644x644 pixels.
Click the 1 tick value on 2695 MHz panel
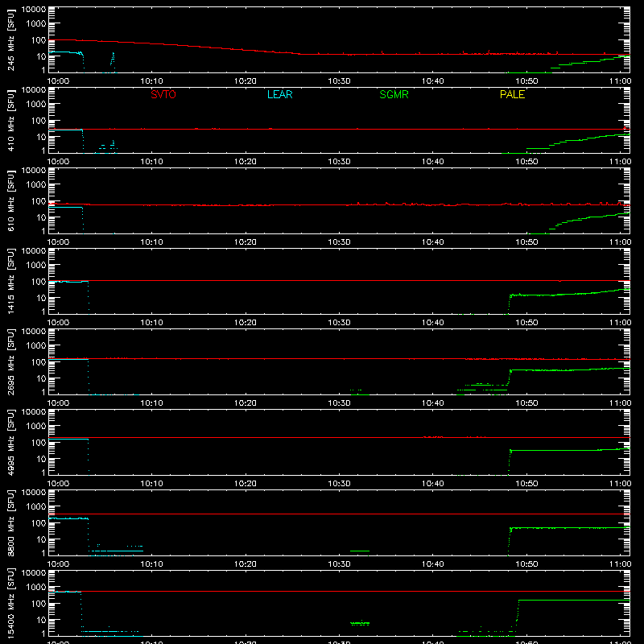point(43,392)
